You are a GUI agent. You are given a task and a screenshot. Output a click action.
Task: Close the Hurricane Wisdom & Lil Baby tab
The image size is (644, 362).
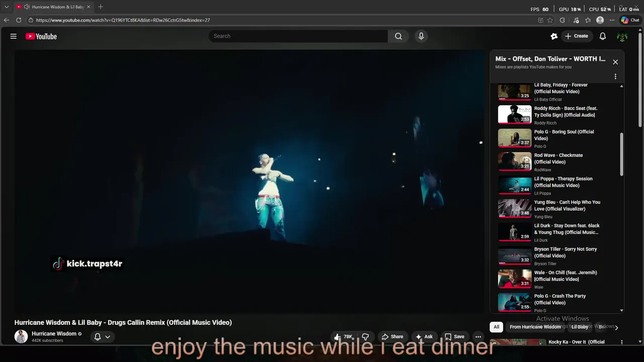coord(89,7)
